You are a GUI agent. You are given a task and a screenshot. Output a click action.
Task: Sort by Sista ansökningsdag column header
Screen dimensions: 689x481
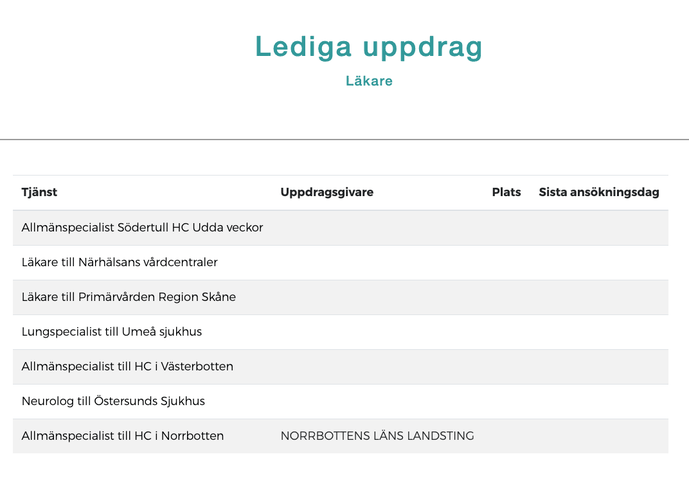tap(598, 192)
